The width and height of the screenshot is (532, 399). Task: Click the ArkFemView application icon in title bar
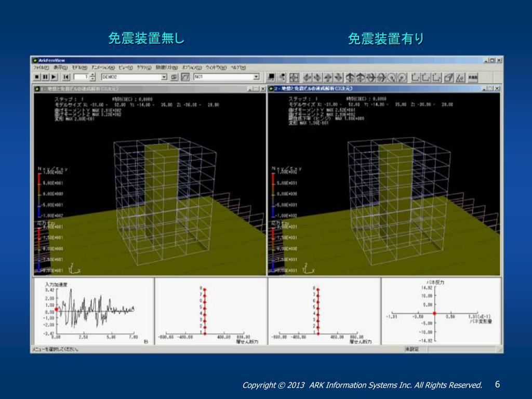pyautogui.click(x=35, y=60)
